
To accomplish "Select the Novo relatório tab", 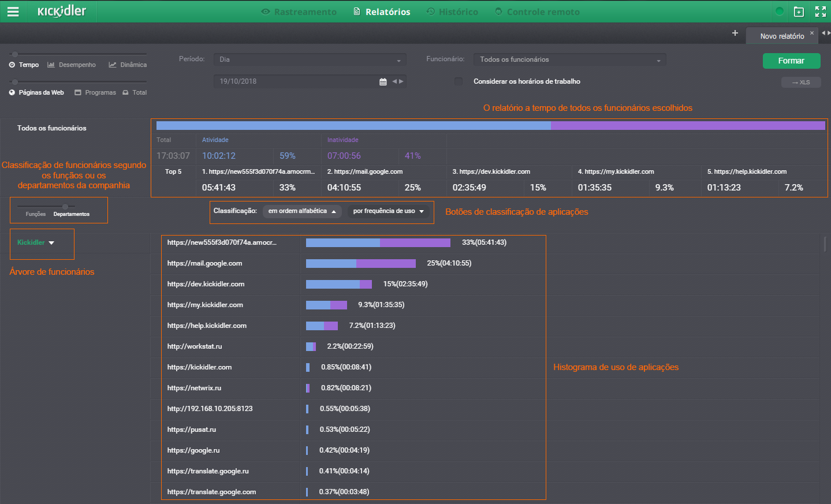I will (782, 36).
